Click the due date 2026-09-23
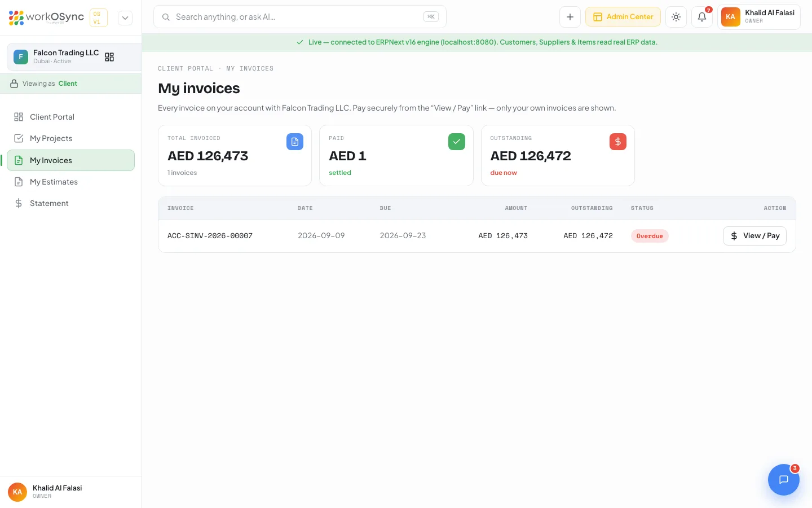Viewport: 812px width, 508px height. [x=403, y=236]
